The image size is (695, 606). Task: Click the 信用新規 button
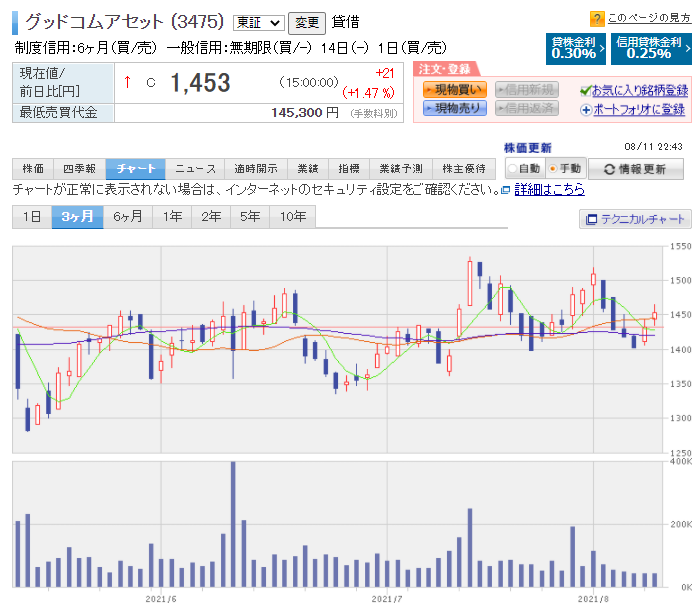coord(527,90)
